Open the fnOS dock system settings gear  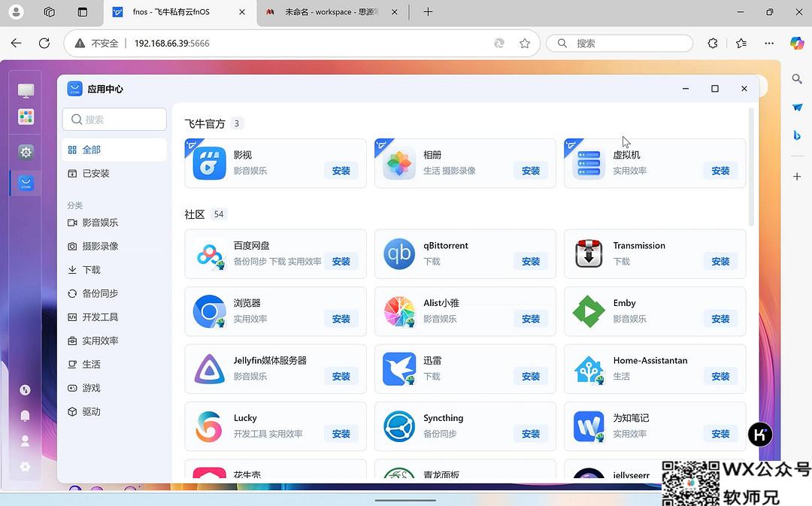point(26,152)
